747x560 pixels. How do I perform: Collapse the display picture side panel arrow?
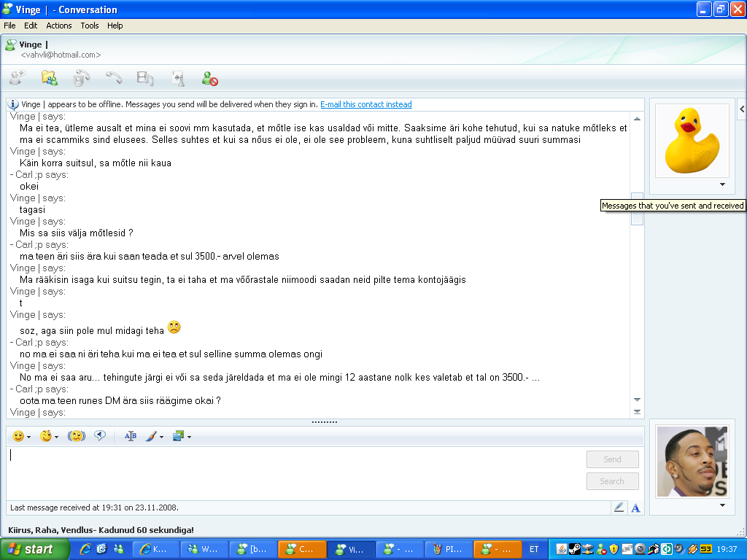pyautogui.click(x=742, y=109)
